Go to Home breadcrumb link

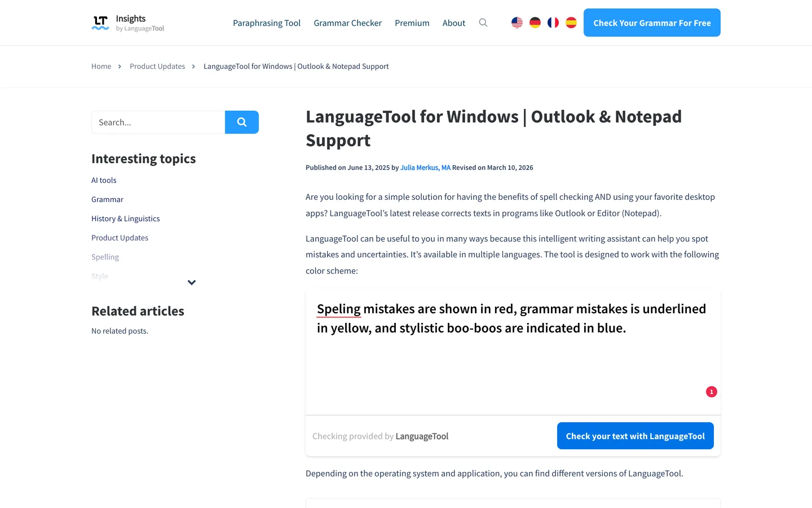point(101,66)
